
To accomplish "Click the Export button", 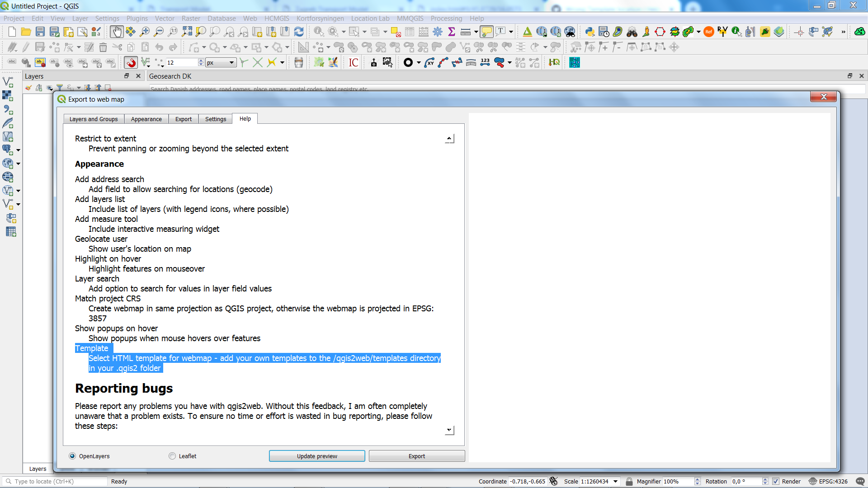I will 416,456.
